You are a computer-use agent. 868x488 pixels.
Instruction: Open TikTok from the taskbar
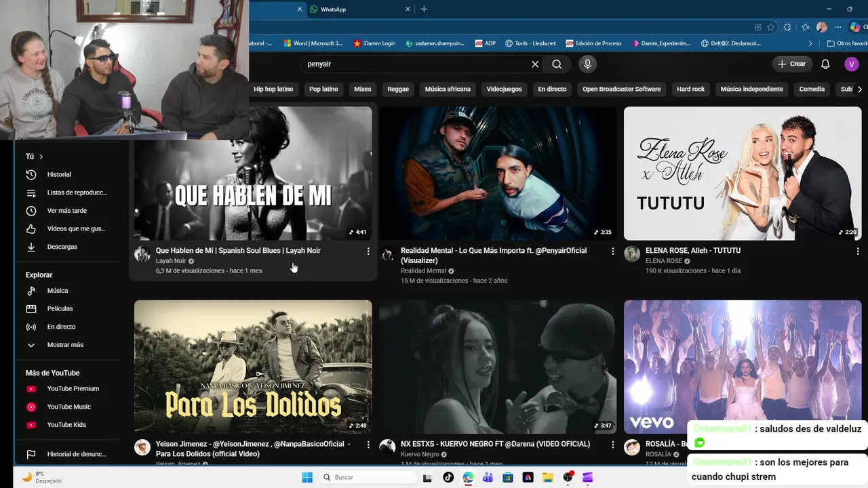coord(448,477)
